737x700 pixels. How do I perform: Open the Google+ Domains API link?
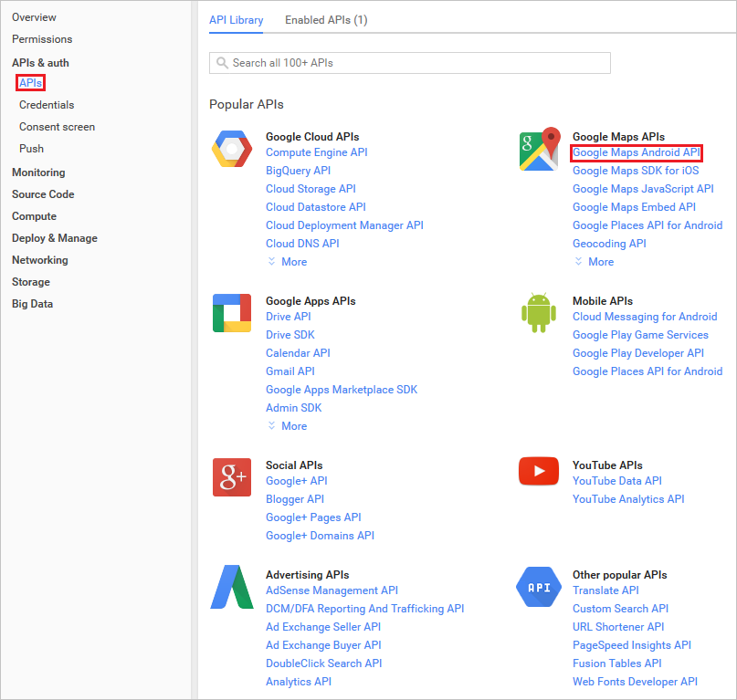(320, 536)
